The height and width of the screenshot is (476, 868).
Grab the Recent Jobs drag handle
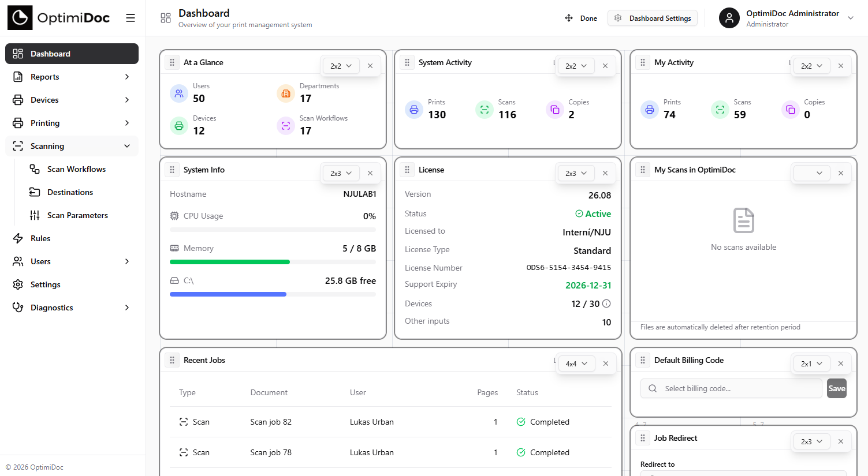172,360
